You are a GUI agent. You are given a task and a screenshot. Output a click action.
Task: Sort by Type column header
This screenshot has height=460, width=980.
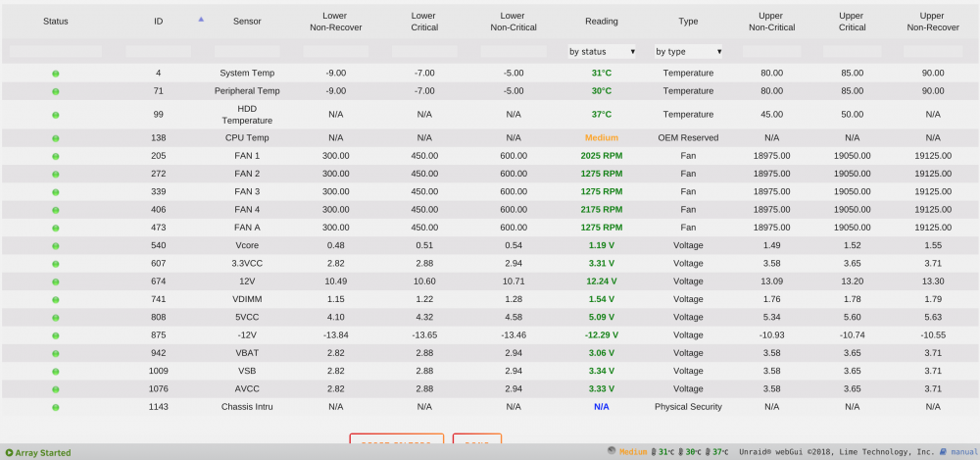688,22
